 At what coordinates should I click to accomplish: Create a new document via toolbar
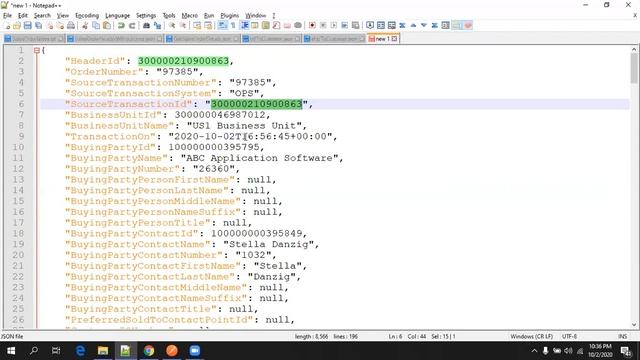click(7, 25)
